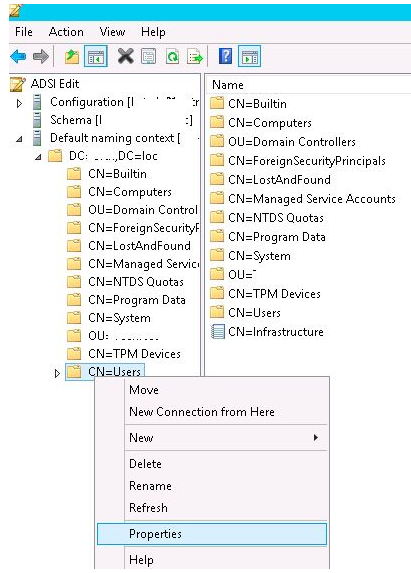This screenshot has width=411, height=573.
Task: Click the black X Delete toolbar icon
Action: [125, 56]
